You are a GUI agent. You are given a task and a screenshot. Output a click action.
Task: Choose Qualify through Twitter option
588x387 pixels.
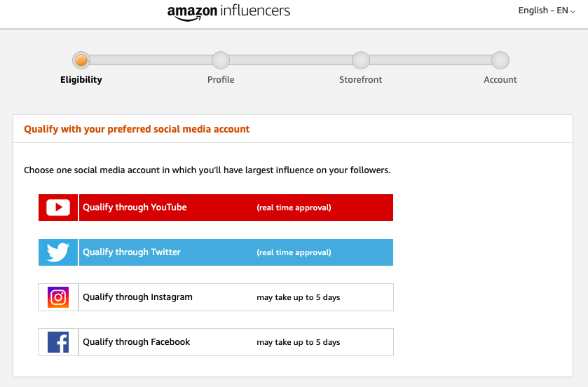[x=235, y=252]
